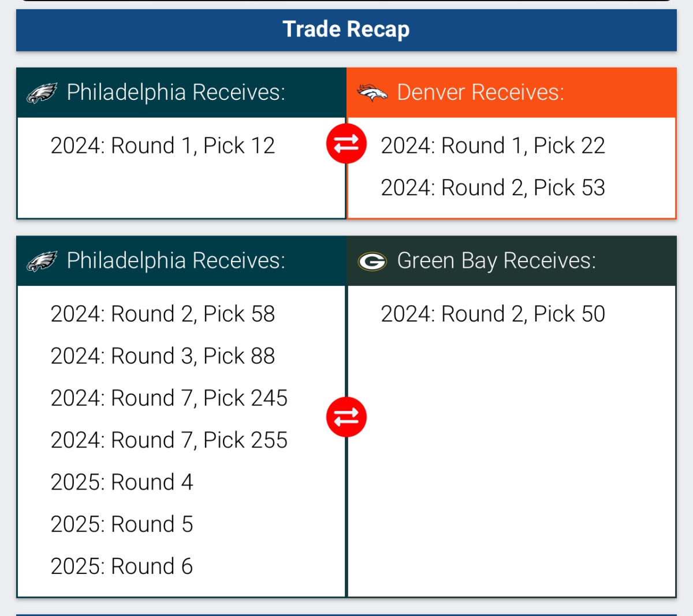
Task: Click the Denver Broncos logo
Action: (x=372, y=92)
